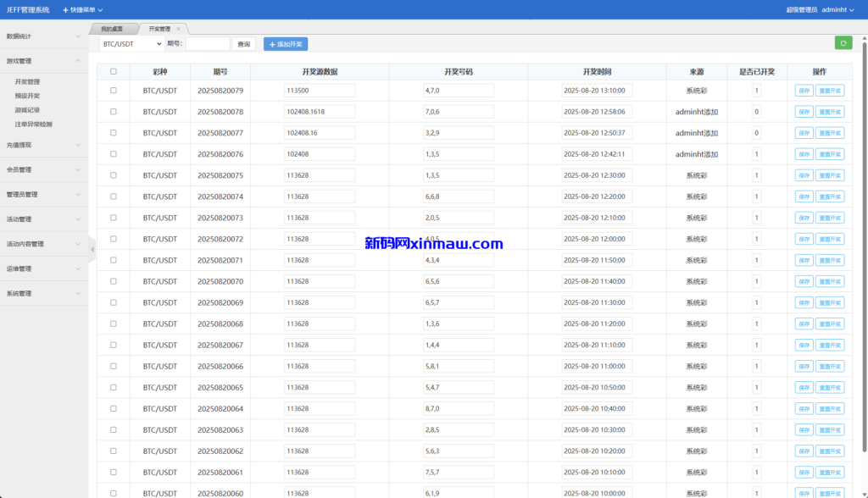Check the row for period 20250820079
Image resolution: width=868 pixels, height=498 pixels.
pos(114,91)
